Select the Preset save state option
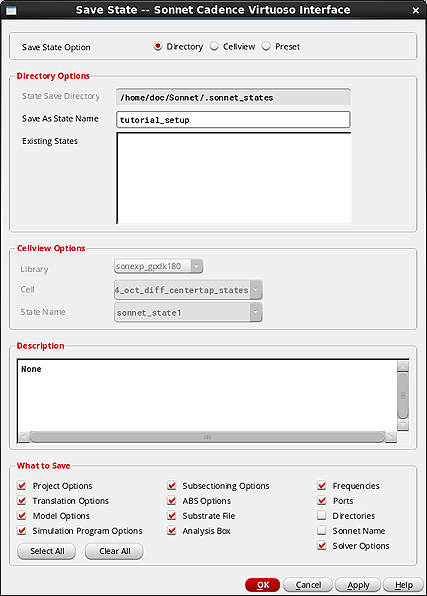The height and width of the screenshot is (596, 427). 266,46
